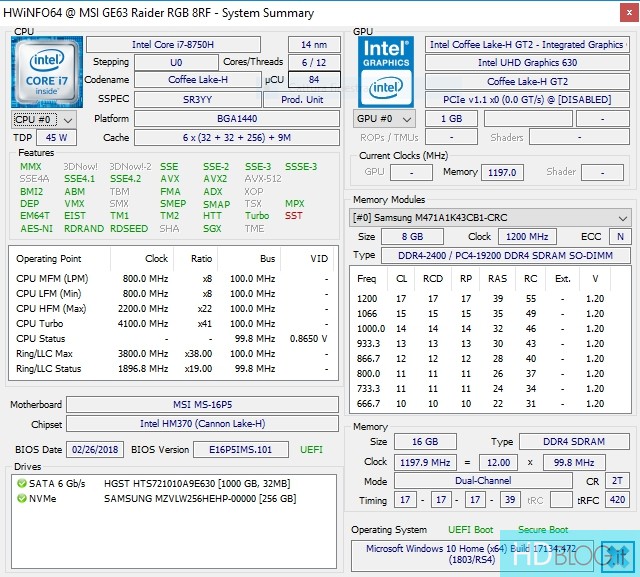640x577 pixels.
Task: Click the GPU memory 1 GB field
Action: pos(451,119)
